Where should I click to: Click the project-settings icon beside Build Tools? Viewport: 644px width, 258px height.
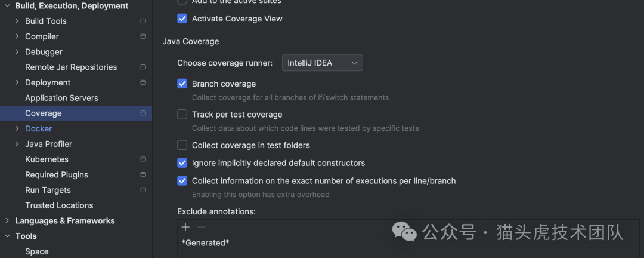click(143, 21)
